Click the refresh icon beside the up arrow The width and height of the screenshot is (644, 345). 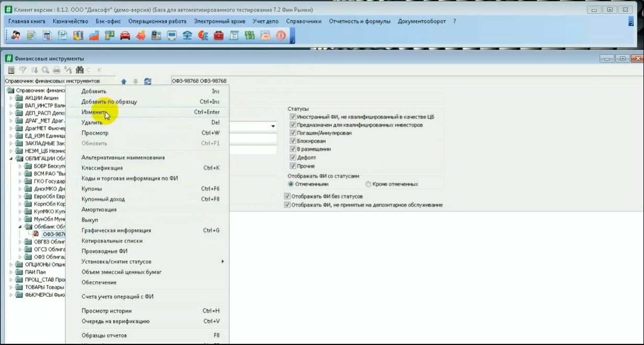point(148,82)
